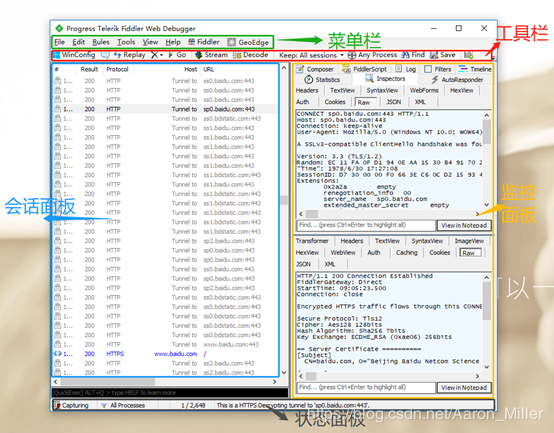Click the Replay arrows icon
Viewport: 554px width, 433px height.
coord(117,55)
